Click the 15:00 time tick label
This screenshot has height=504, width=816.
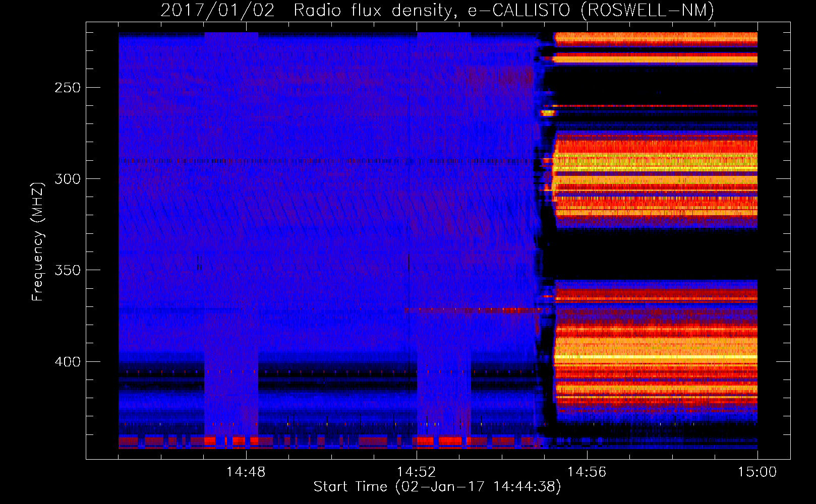click(x=757, y=472)
